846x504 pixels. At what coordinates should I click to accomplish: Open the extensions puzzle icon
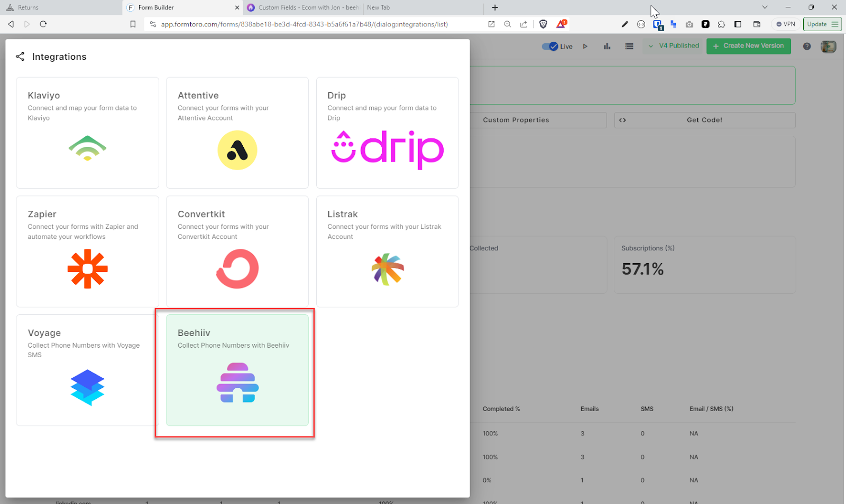(722, 24)
